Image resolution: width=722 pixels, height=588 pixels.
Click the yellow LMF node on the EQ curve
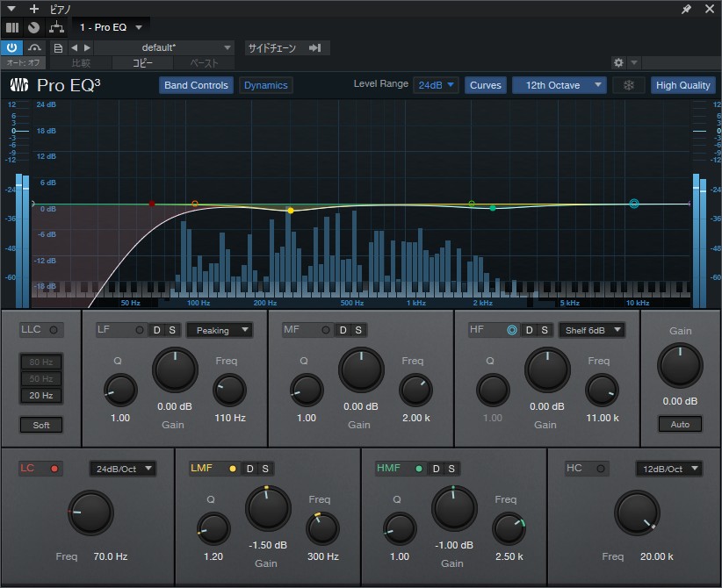click(290, 210)
